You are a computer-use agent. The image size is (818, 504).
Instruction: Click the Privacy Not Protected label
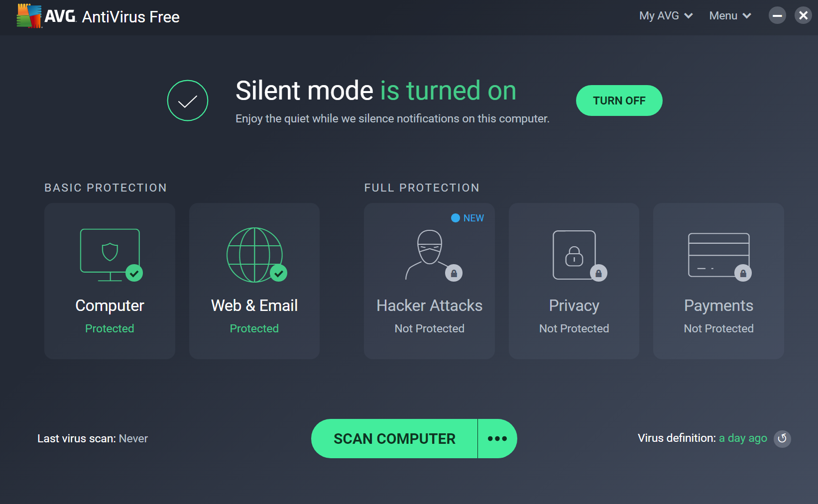[574, 328]
